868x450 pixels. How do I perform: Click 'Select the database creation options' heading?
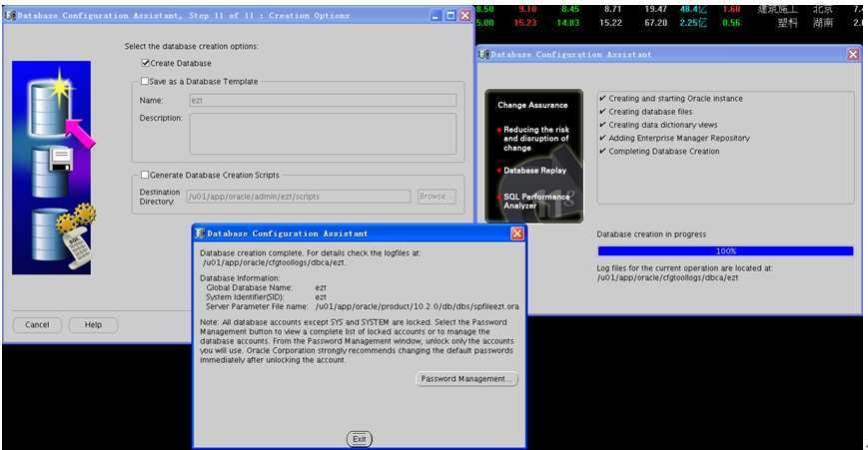(x=192, y=46)
